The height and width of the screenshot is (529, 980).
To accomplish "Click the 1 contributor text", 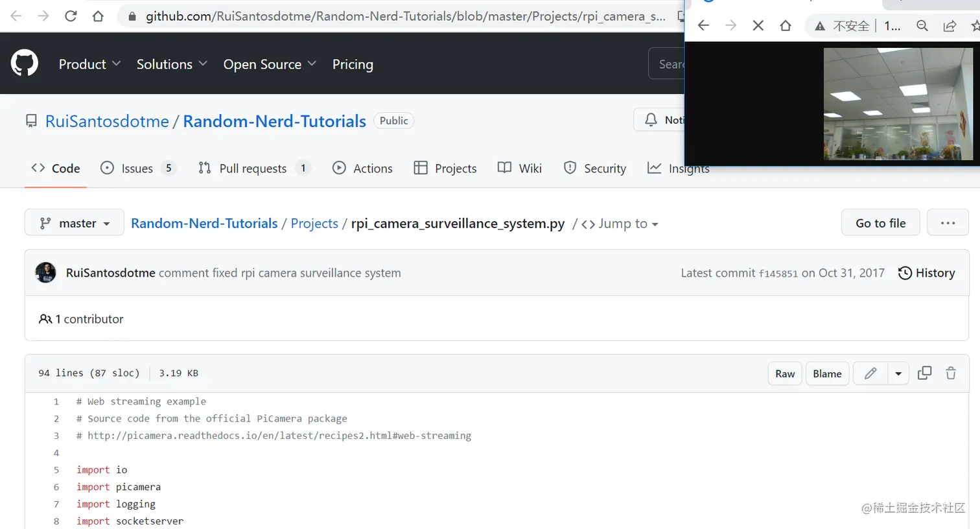I will [x=81, y=319].
